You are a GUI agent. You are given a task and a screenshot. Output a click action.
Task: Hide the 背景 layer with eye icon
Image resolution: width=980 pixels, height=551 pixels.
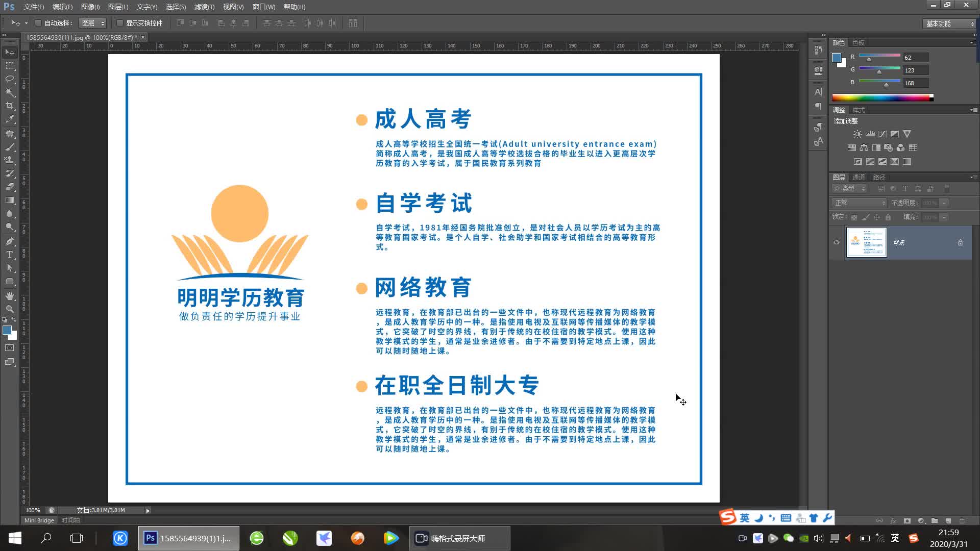coord(837,242)
